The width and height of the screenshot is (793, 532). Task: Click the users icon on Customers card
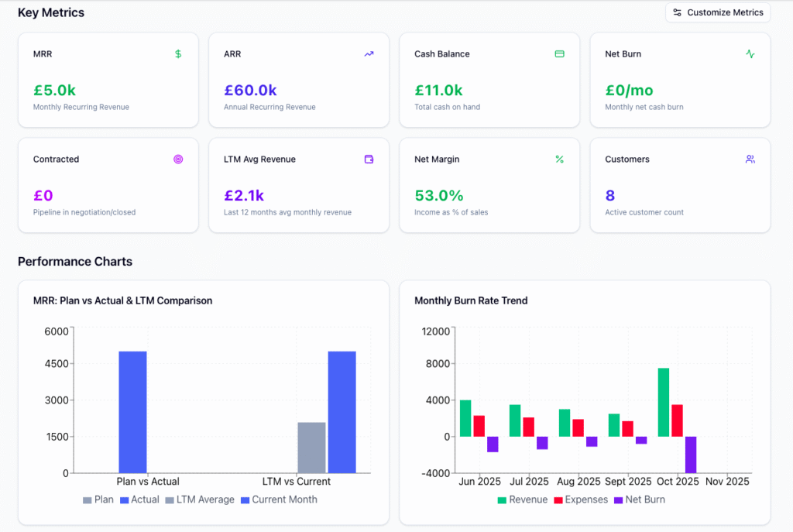point(750,160)
